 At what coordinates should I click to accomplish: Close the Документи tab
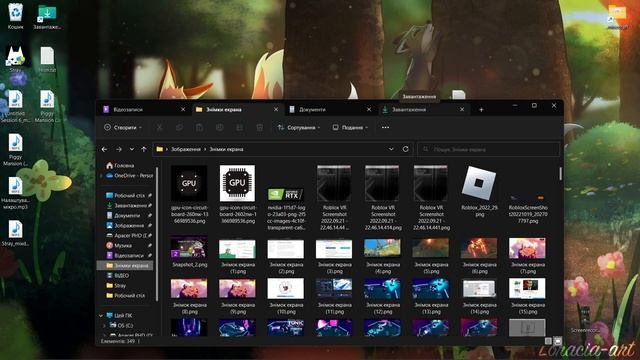click(x=369, y=109)
